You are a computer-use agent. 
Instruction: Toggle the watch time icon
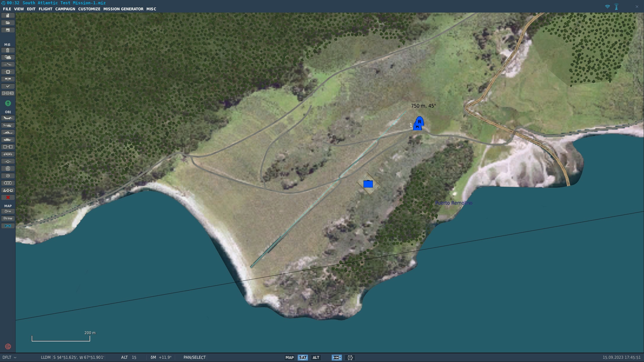350,357
